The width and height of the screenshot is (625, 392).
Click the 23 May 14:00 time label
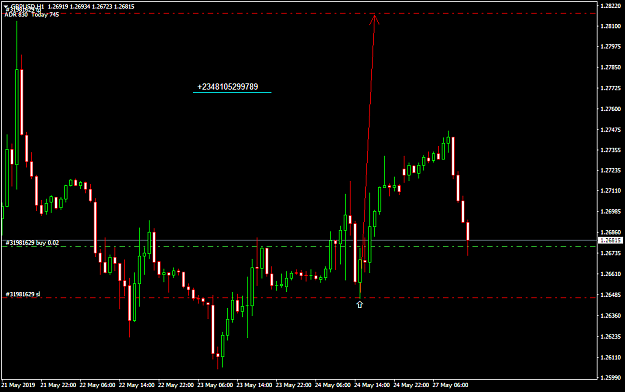click(x=254, y=385)
